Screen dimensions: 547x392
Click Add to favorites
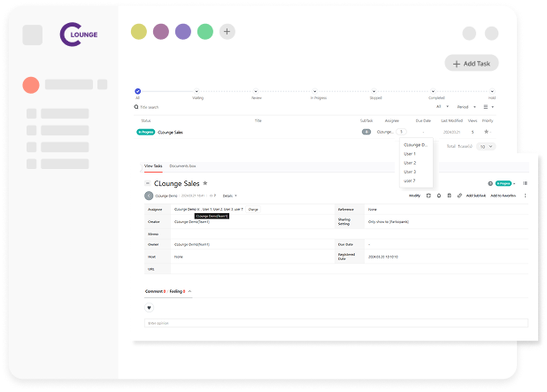click(x=503, y=196)
